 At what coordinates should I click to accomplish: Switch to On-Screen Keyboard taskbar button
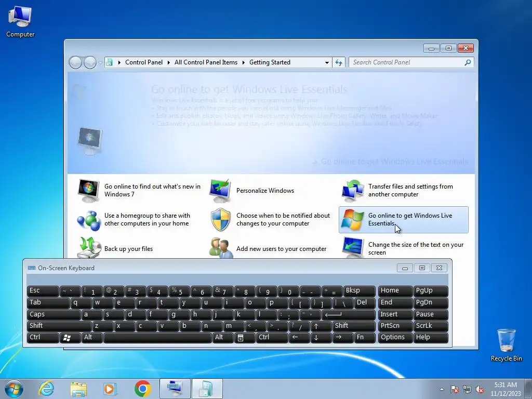tap(175, 389)
